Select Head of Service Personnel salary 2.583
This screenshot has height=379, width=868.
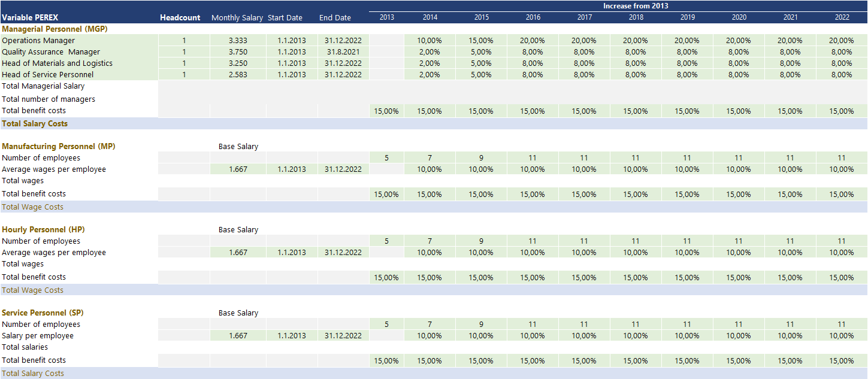tap(238, 75)
